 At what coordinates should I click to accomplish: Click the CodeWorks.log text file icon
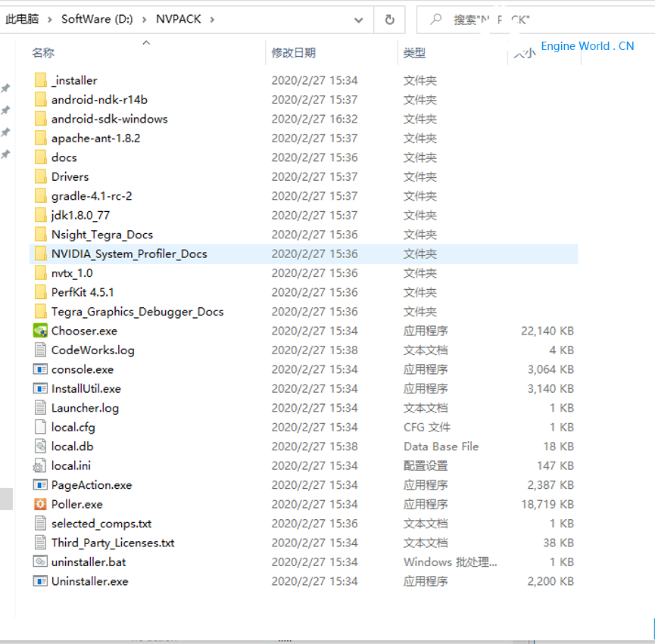coord(40,350)
